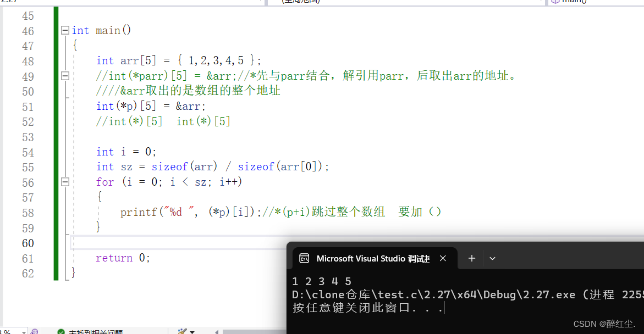This screenshot has height=334, width=644.
Task: Click the word main on line 46
Action: [108, 30]
